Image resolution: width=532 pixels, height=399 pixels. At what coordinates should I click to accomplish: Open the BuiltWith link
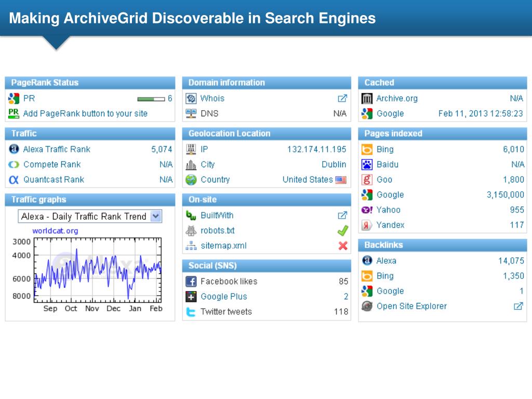point(217,216)
